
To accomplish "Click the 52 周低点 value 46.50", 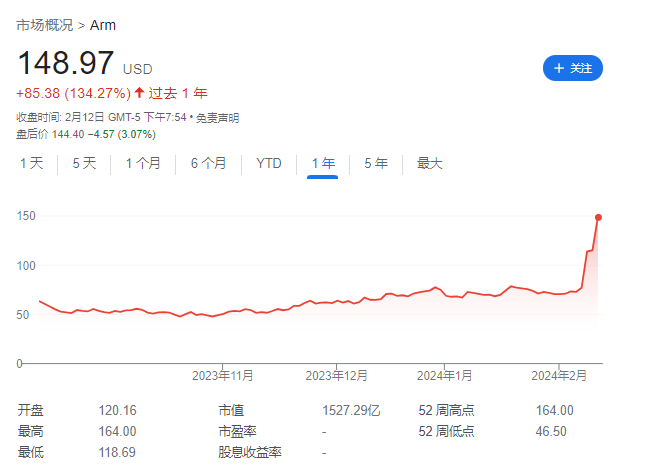I will 551,431.
